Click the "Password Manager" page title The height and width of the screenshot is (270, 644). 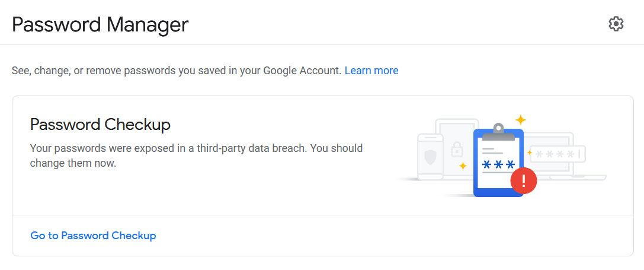click(x=100, y=25)
